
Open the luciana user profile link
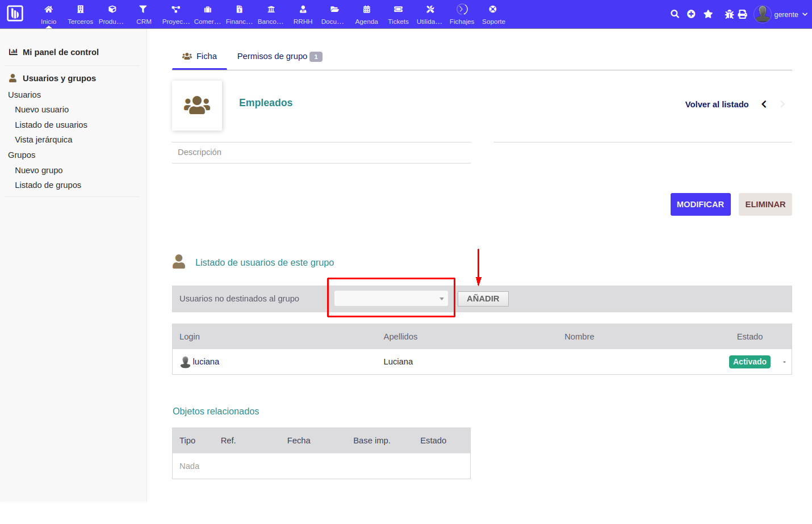click(206, 362)
